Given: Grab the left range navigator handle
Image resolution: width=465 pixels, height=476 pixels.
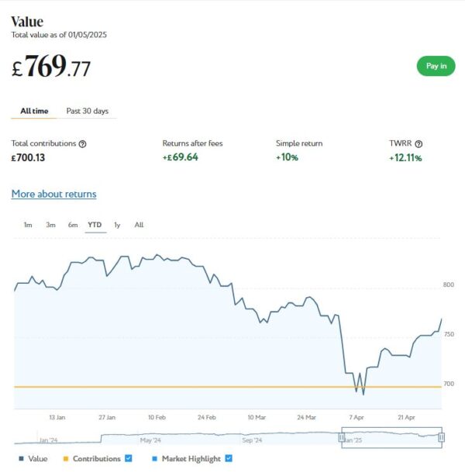Looking at the screenshot, I should [x=342, y=438].
